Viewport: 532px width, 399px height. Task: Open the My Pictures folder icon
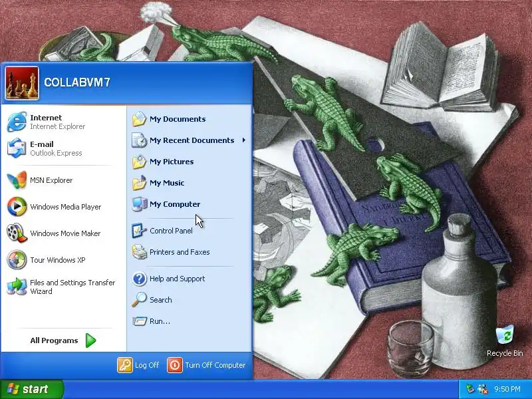(139, 162)
